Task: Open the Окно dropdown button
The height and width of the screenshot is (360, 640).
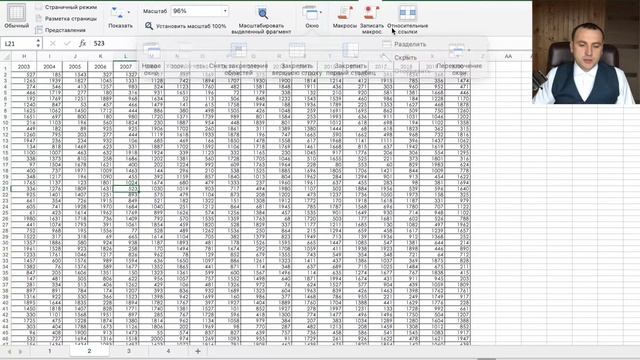Action: click(x=312, y=18)
